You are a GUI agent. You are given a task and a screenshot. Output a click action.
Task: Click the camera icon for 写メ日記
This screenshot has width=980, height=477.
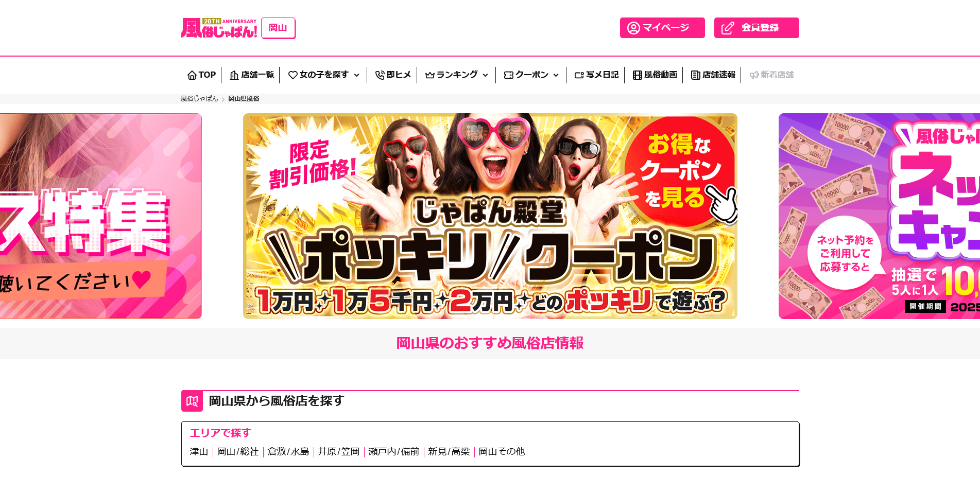click(x=579, y=75)
